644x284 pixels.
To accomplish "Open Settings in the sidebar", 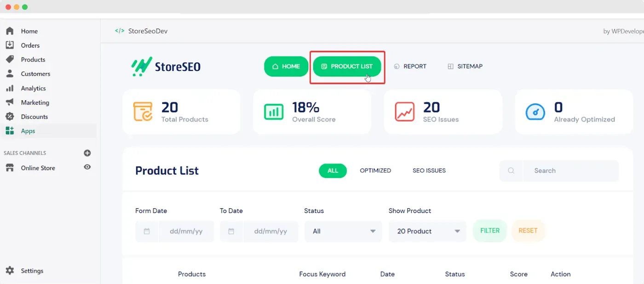I will click(x=32, y=271).
